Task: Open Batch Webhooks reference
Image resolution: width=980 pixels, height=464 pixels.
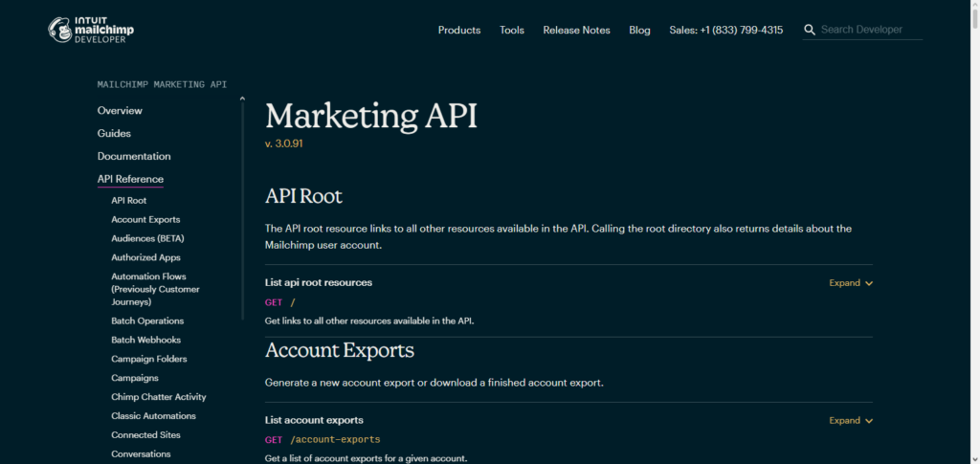Action: coord(146,340)
